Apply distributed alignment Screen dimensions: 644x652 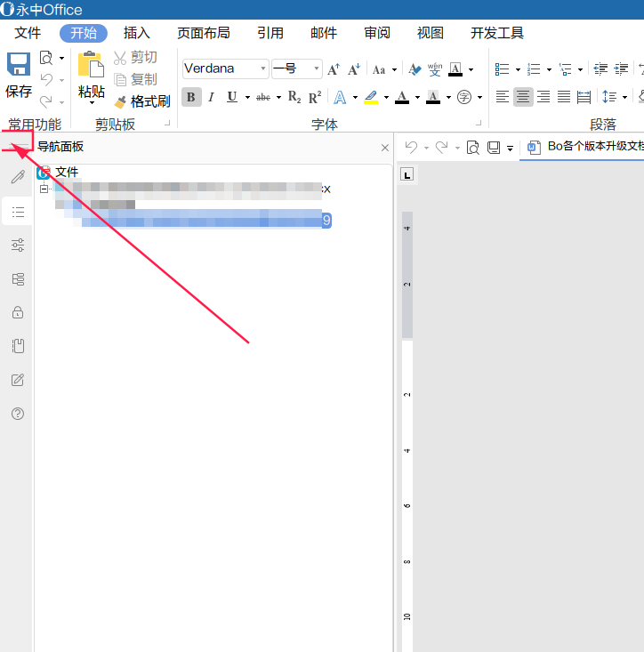pyautogui.click(x=584, y=97)
